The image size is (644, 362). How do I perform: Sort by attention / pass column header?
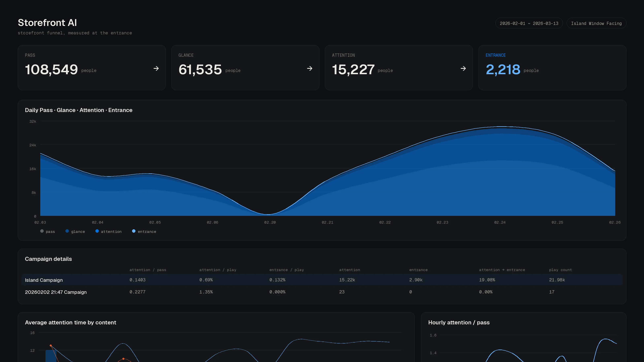[148, 270]
